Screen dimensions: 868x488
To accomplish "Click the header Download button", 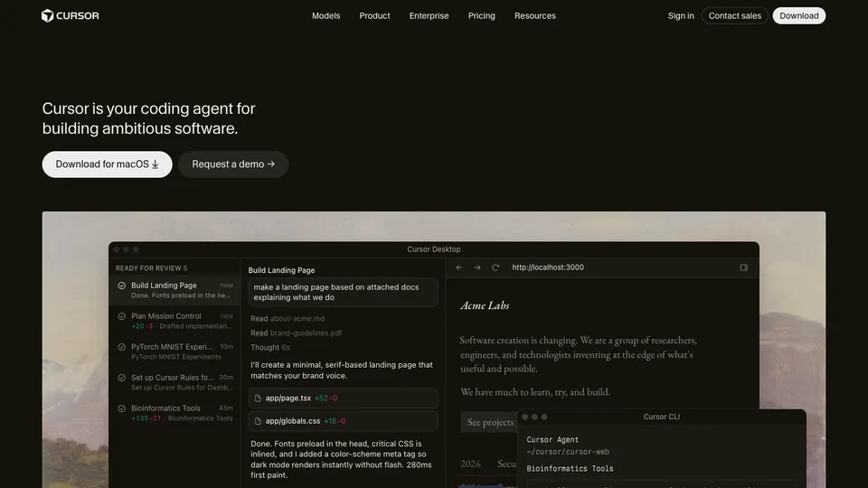I will pyautogui.click(x=798, y=16).
